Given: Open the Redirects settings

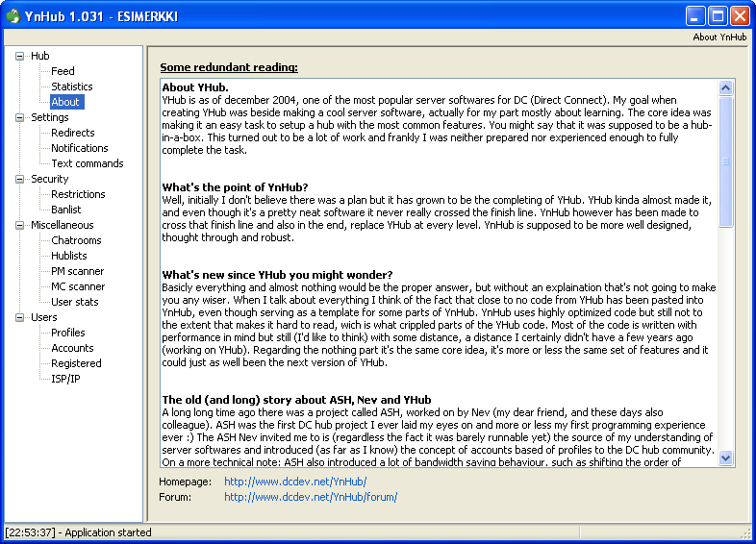Looking at the screenshot, I should (x=73, y=133).
